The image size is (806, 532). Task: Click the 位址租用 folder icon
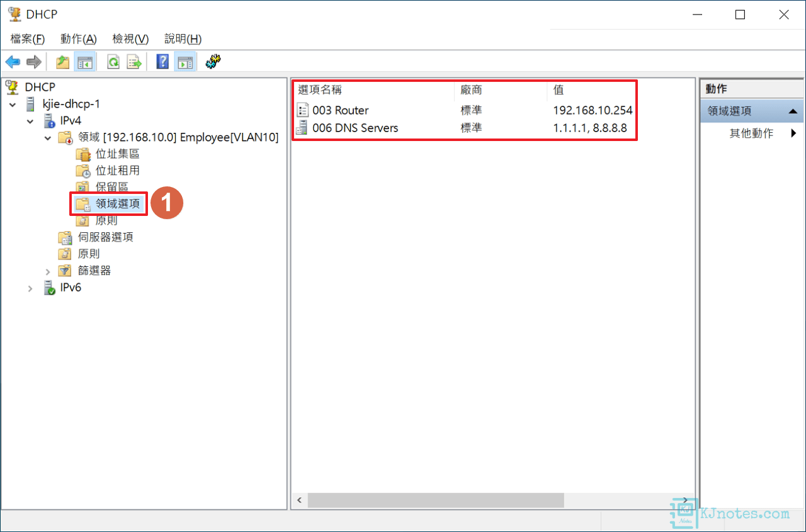pyautogui.click(x=84, y=171)
